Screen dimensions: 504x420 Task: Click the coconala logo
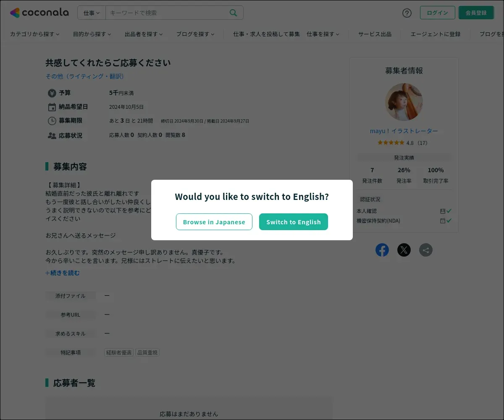39,13
